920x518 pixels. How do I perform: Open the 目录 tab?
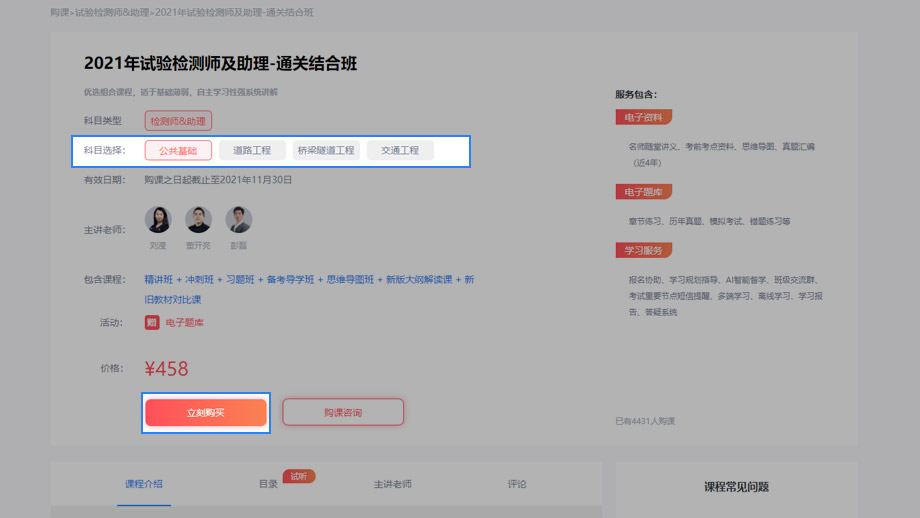tap(268, 484)
